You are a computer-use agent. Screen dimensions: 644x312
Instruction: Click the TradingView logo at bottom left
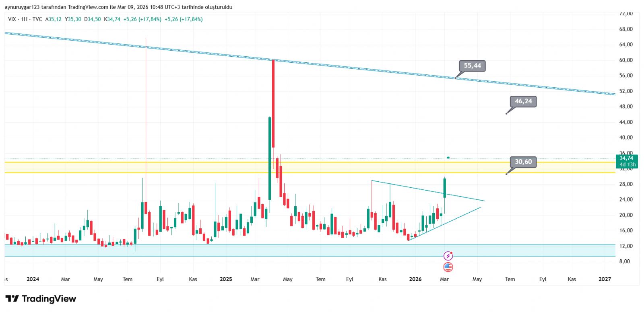coord(41,299)
